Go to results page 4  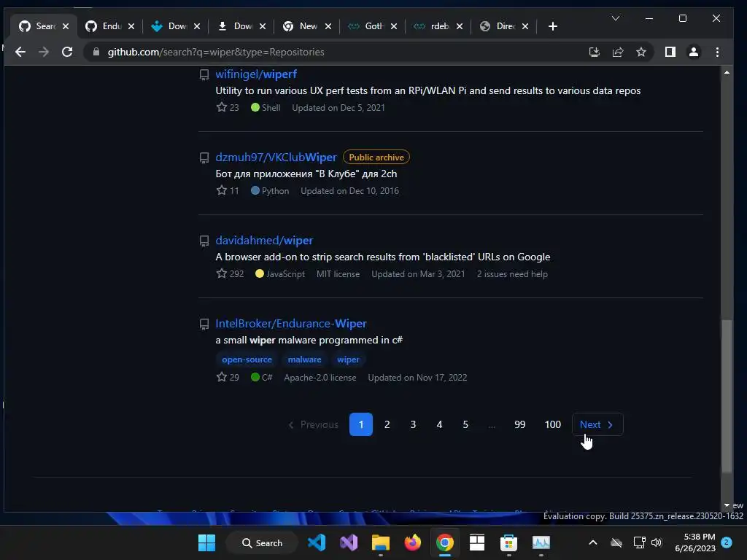point(439,424)
